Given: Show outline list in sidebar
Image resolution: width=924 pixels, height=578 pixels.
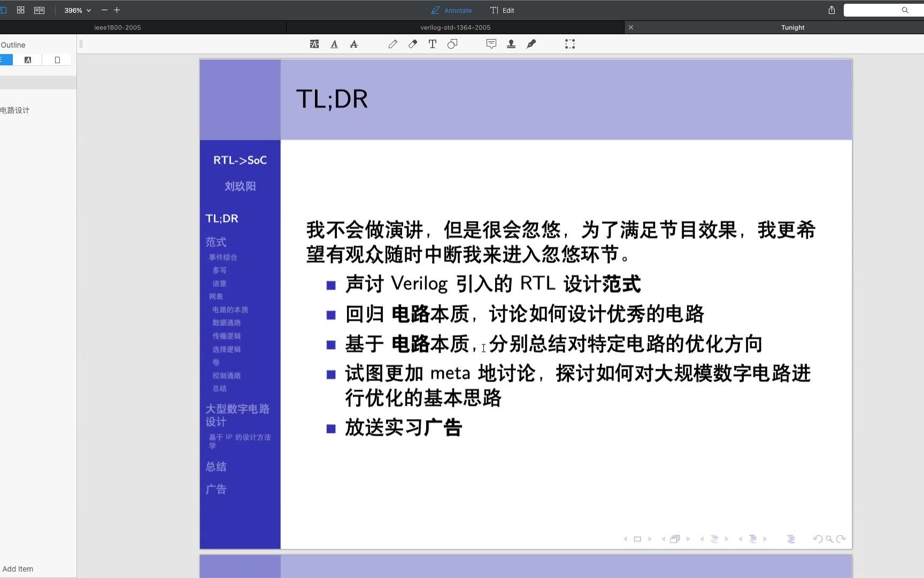Looking at the screenshot, I should coord(5,60).
